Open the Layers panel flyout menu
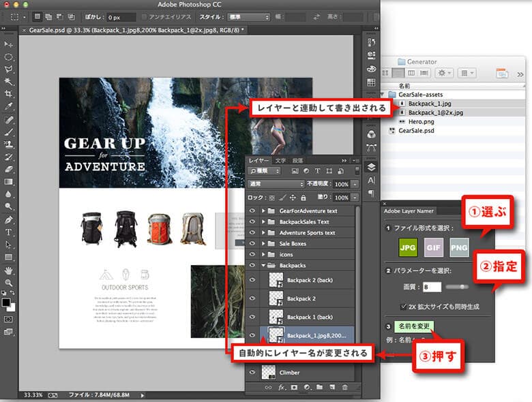Screen dimensions: 532x402 pos(355,160)
